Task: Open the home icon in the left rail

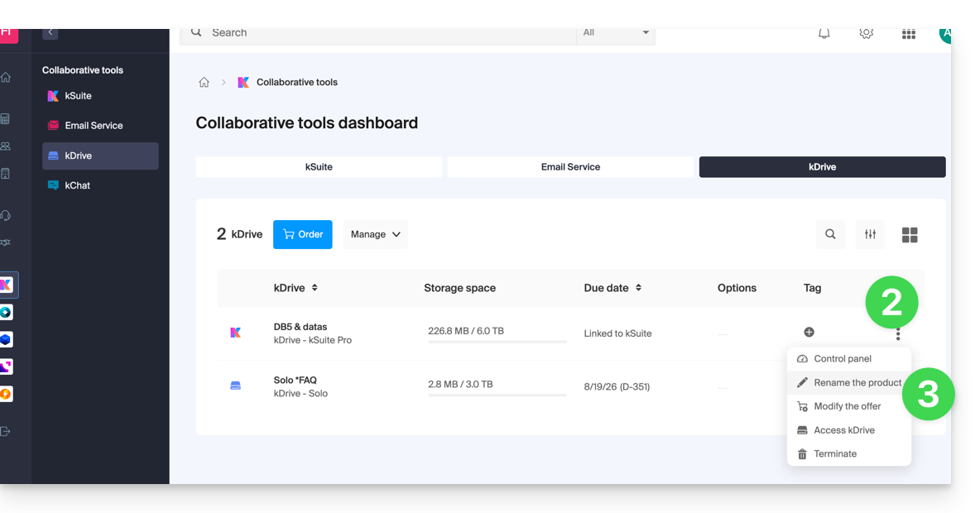Action: point(6,78)
